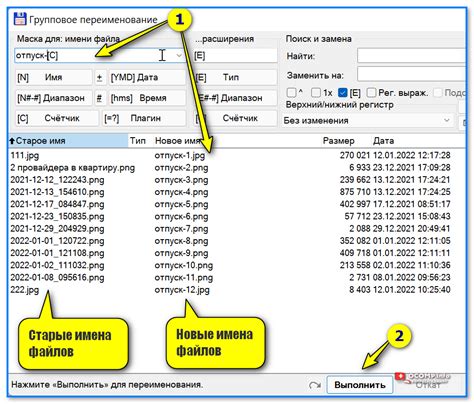The height and width of the screenshot is (404, 474).
Task: Click the size value 875 710
Action: [355, 192]
